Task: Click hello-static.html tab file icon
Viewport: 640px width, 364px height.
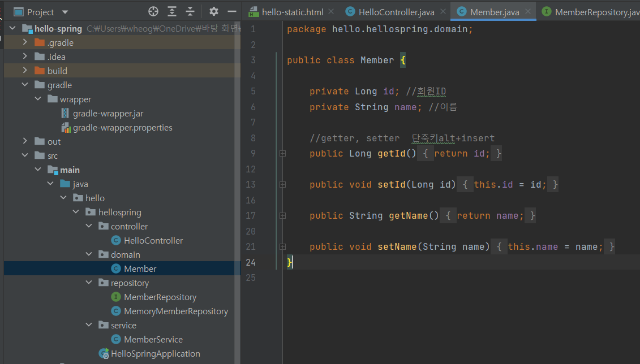Action: pos(254,12)
